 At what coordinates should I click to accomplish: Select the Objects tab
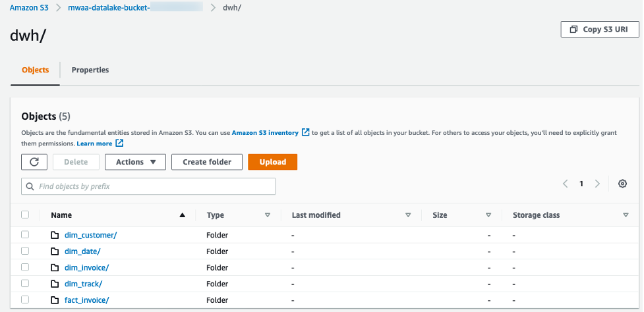point(35,70)
